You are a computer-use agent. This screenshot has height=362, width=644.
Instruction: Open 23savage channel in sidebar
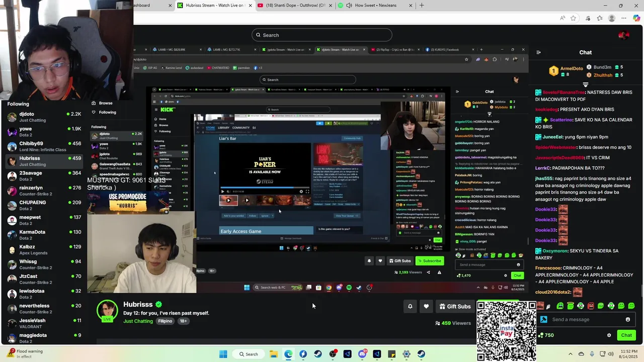pyautogui.click(x=43, y=176)
